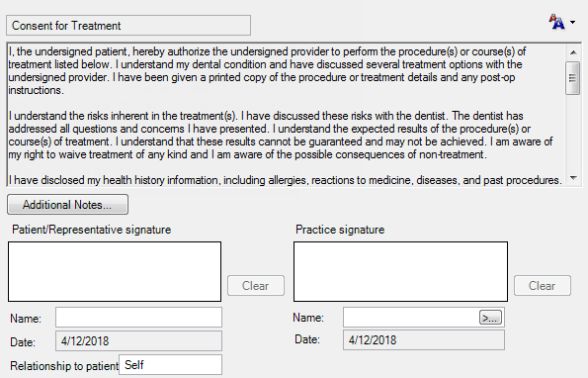The width and height of the screenshot is (588, 378).
Task: Clear the practice signature
Action: point(543,286)
